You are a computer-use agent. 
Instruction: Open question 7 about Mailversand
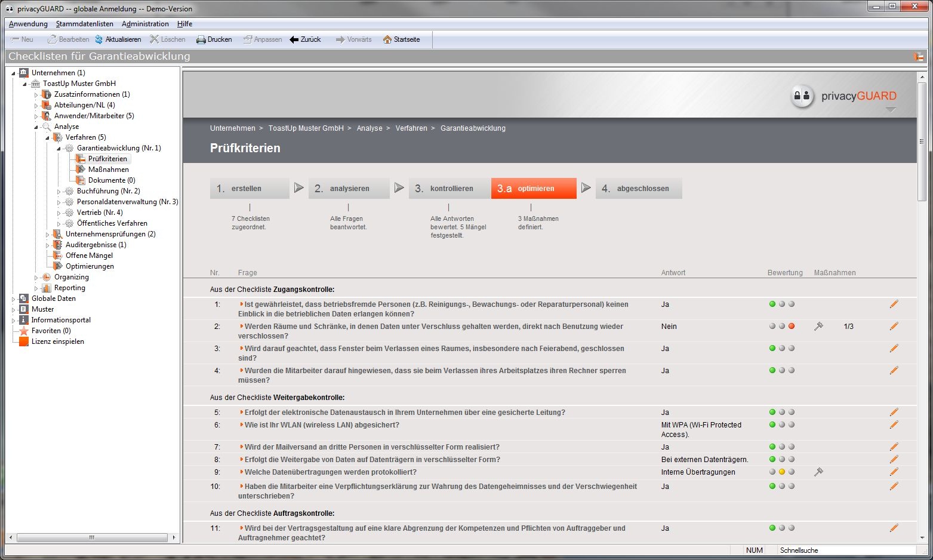(x=372, y=447)
